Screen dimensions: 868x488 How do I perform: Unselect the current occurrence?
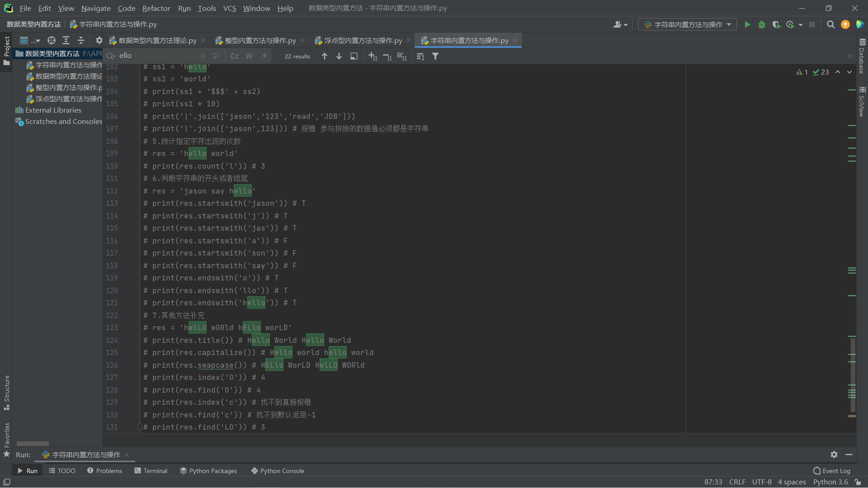click(387, 56)
